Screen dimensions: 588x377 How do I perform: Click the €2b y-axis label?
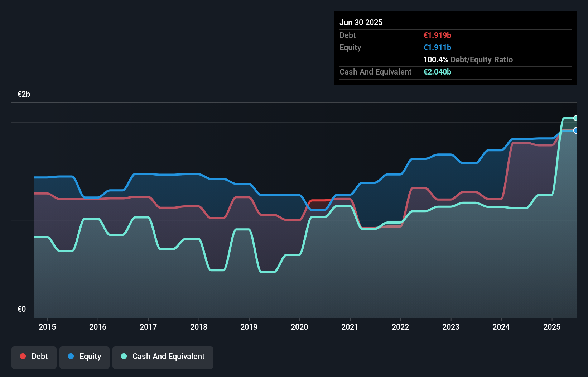coord(24,94)
